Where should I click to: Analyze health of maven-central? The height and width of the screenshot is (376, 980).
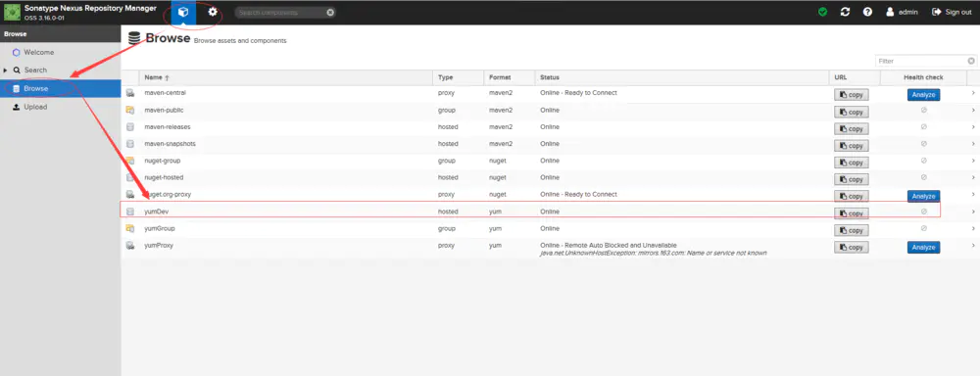pyautogui.click(x=923, y=95)
